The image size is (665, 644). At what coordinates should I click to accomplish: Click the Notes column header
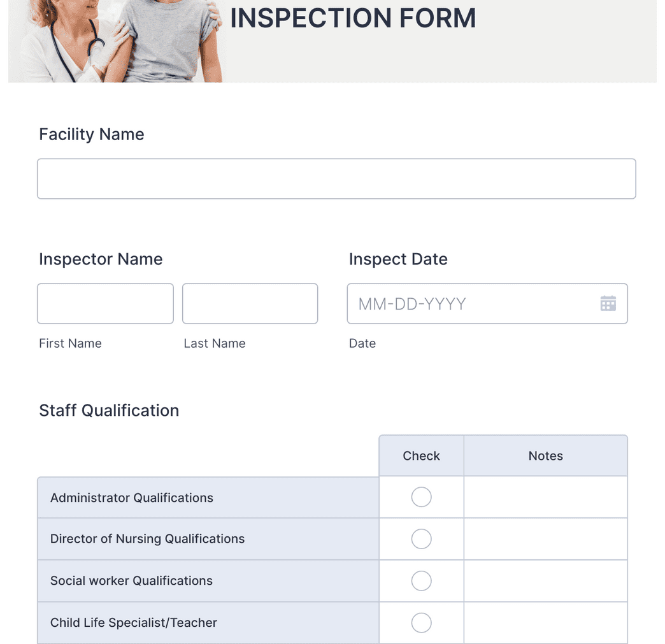pos(545,455)
